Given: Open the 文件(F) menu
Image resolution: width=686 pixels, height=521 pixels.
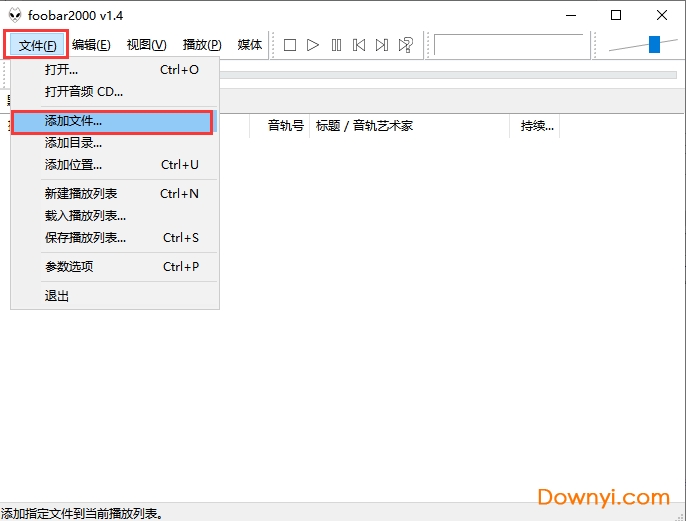Looking at the screenshot, I should [x=37, y=45].
